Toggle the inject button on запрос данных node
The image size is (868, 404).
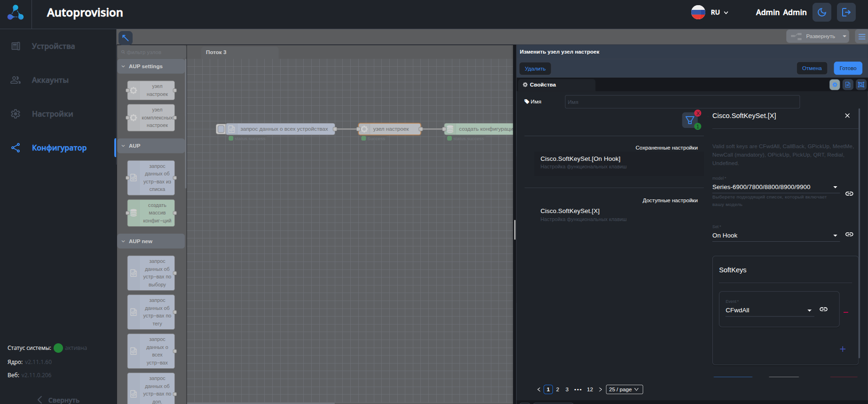click(x=221, y=129)
